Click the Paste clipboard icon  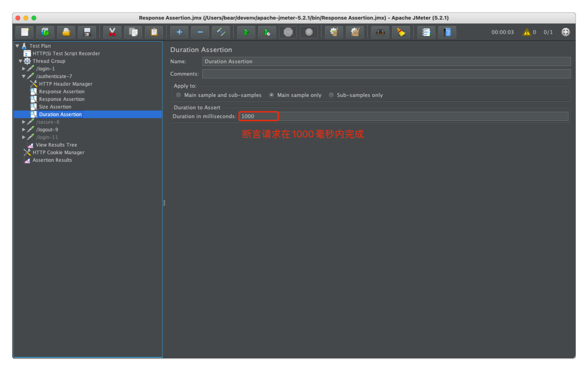coord(154,32)
